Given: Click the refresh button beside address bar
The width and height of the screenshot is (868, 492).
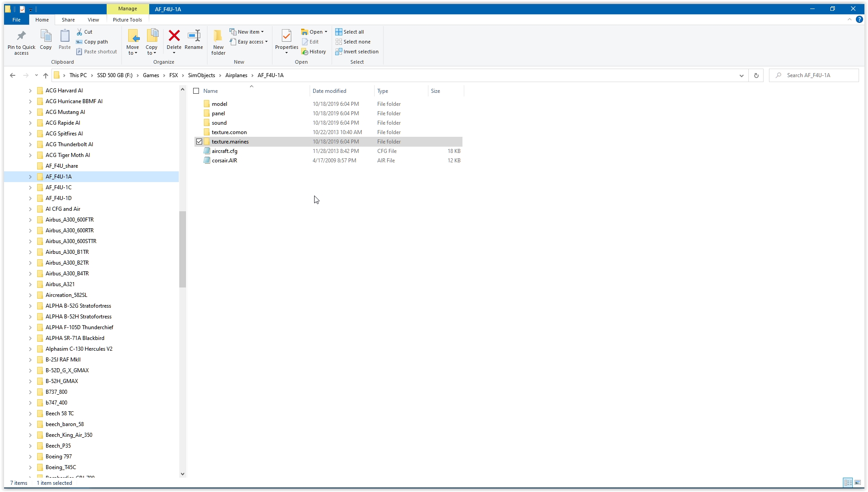Looking at the screenshot, I should pos(756,75).
